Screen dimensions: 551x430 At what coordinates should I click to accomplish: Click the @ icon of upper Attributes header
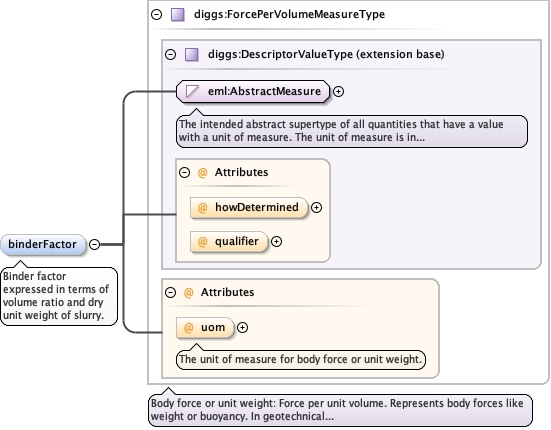coord(203,172)
